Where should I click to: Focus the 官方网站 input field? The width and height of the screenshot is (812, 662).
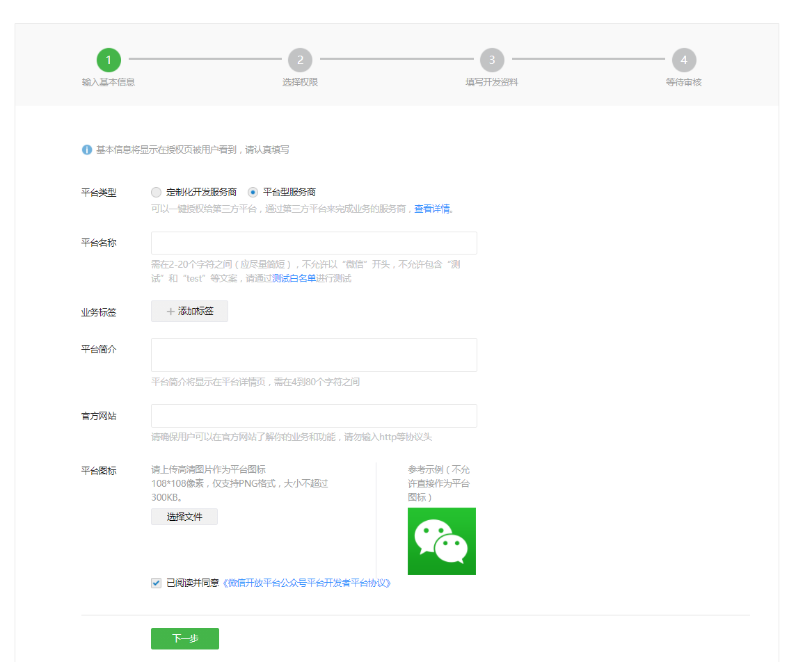314,416
